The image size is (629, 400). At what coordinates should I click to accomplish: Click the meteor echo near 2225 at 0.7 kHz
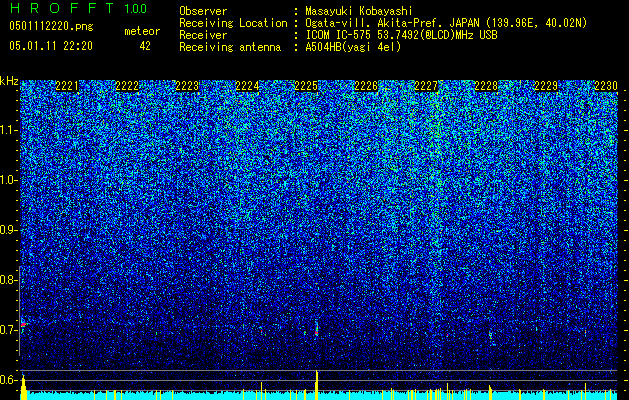click(x=317, y=329)
